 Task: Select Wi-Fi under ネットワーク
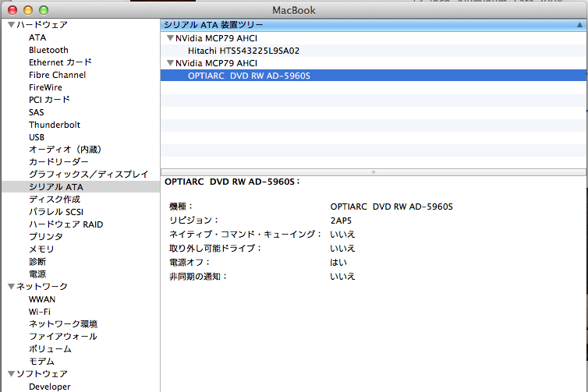(x=39, y=312)
